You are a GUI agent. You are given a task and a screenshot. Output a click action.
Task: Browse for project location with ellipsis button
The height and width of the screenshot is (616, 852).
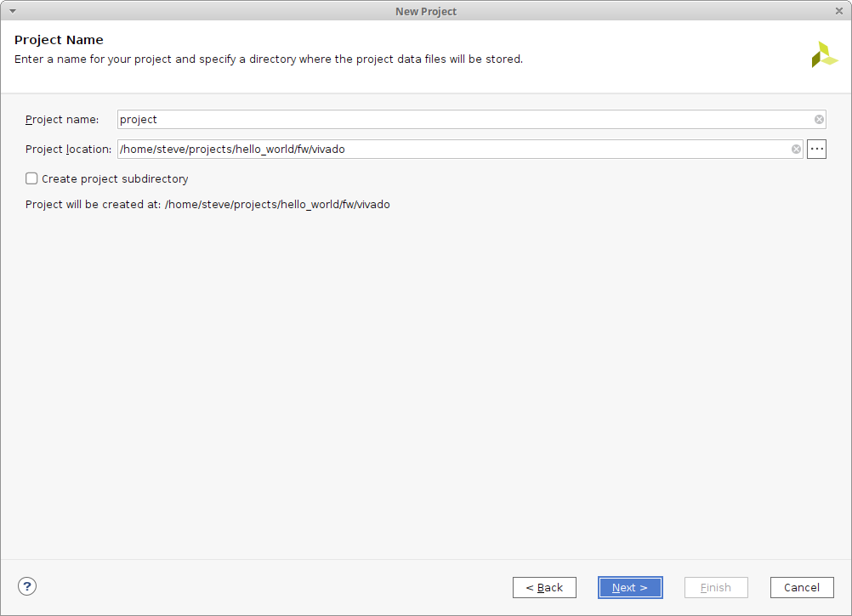point(816,150)
